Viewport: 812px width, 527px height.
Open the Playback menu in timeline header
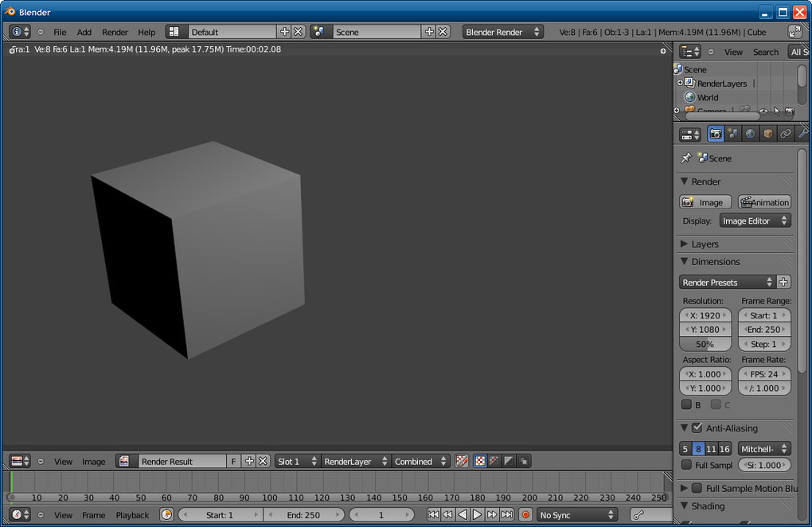(132, 515)
